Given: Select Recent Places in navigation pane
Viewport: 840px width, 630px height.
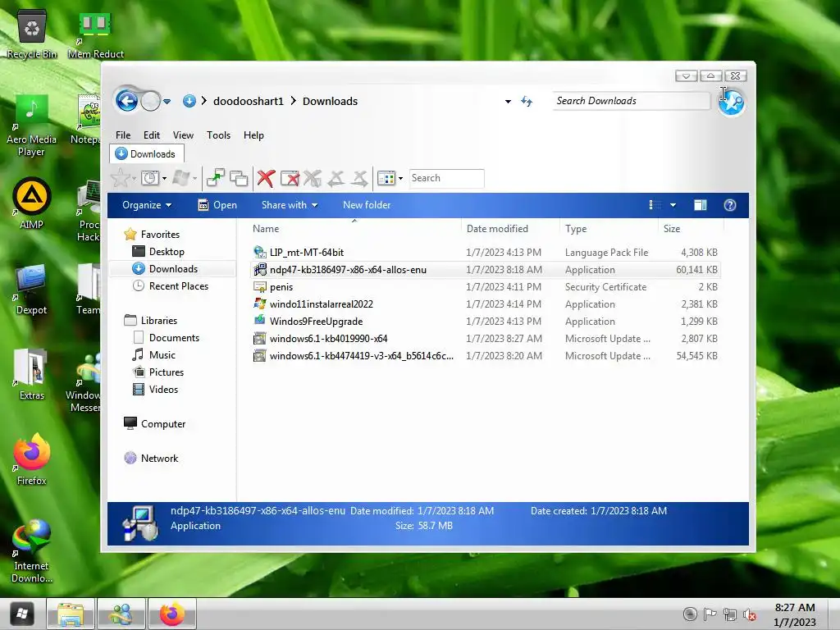Looking at the screenshot, I should coord(178,286).
